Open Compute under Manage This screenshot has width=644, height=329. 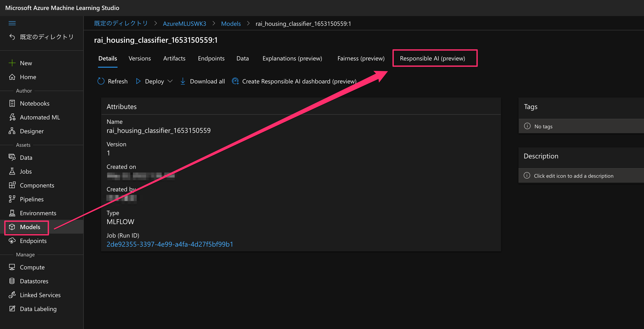pyautogui.click(x=32, y=267)
